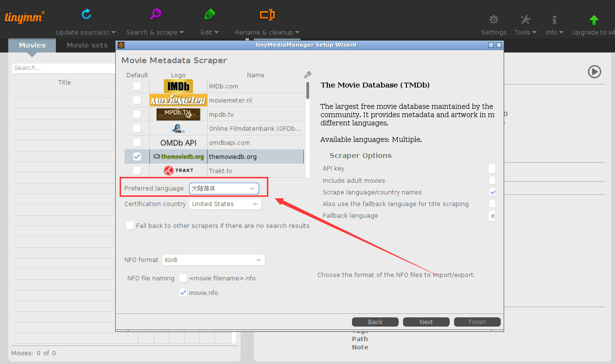Click the Rename & cleanup icon

pyautogui.click(x=267, y=15)
